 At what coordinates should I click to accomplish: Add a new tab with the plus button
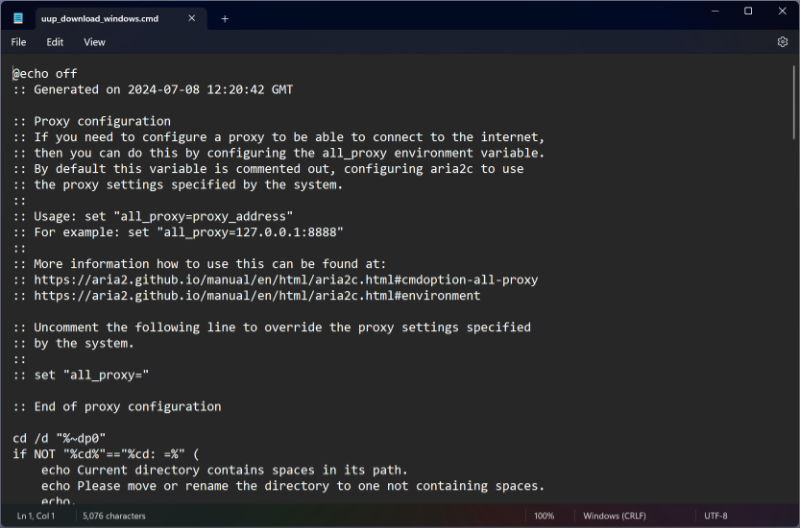[224, 19]
